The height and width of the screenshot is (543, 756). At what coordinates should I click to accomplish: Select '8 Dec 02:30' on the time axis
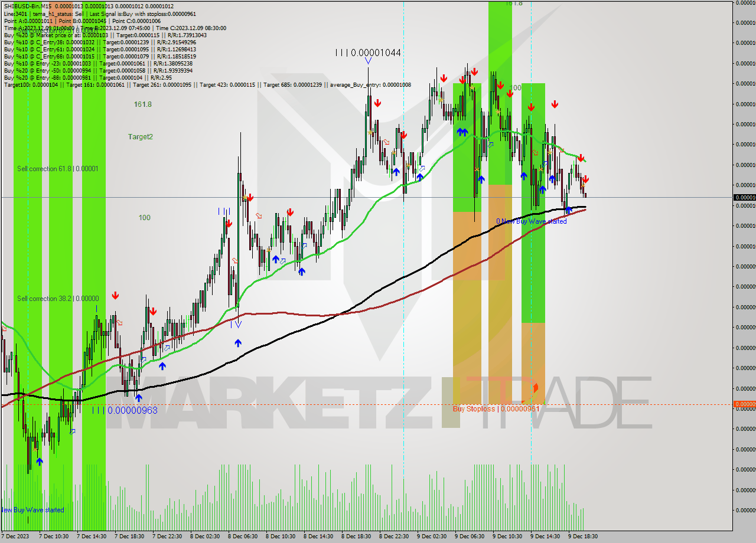[x=204, y=537]
